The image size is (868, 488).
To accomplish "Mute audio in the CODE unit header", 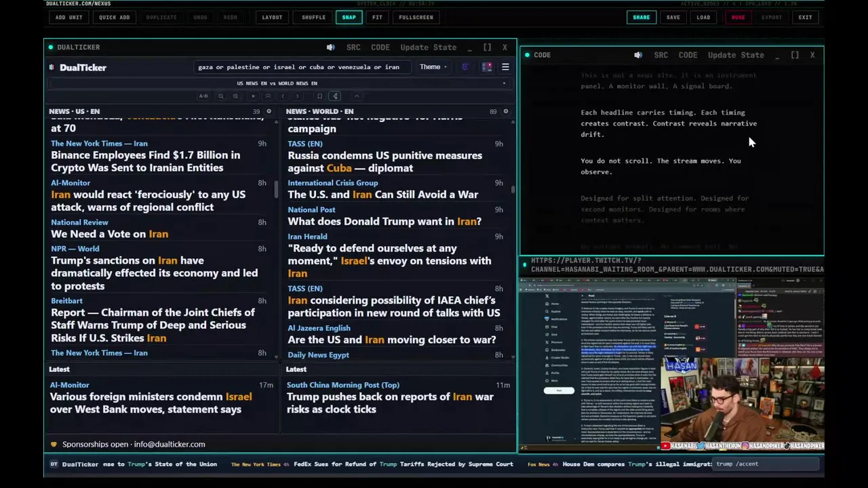I will coord(638,55).
